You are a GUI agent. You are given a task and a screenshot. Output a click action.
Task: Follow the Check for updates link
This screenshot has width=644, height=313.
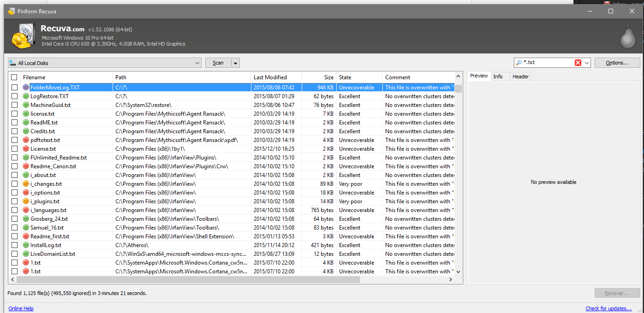pos(608,308)
